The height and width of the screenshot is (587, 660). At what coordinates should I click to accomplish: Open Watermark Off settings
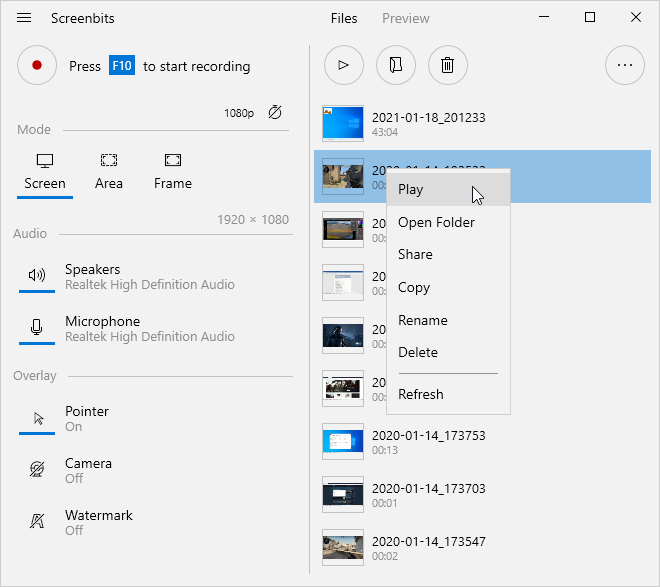tap(99, 523)
